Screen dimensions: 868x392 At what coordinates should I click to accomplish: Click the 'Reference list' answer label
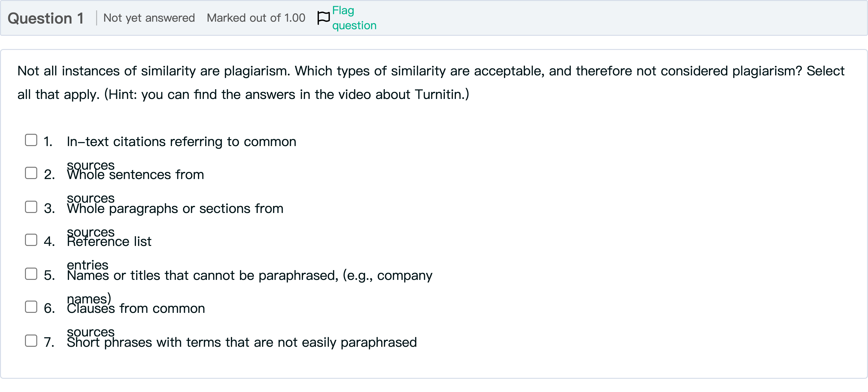(x=109, y=242)
